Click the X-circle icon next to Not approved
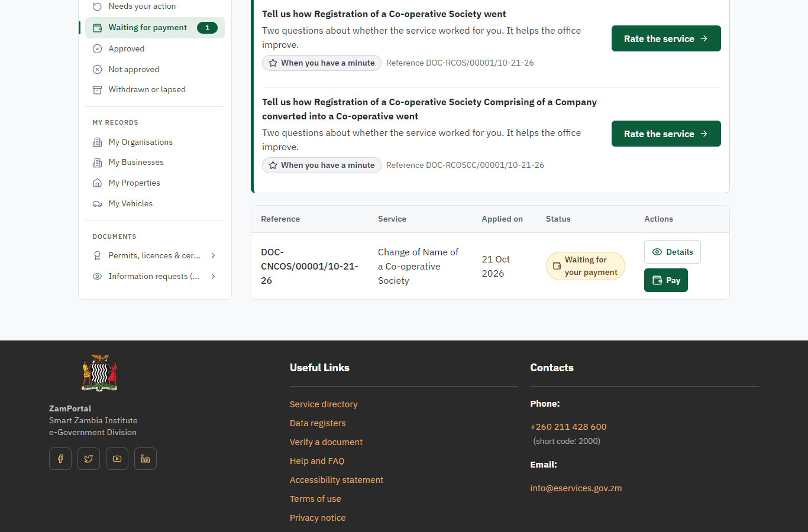The height and width of the screenshot is (532, 808). coord(98,69)
